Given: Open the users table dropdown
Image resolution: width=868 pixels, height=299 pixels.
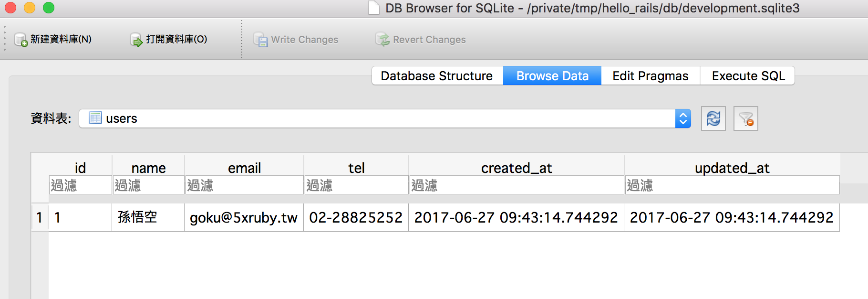Looking at the screenshot, I should pos(683,118).
